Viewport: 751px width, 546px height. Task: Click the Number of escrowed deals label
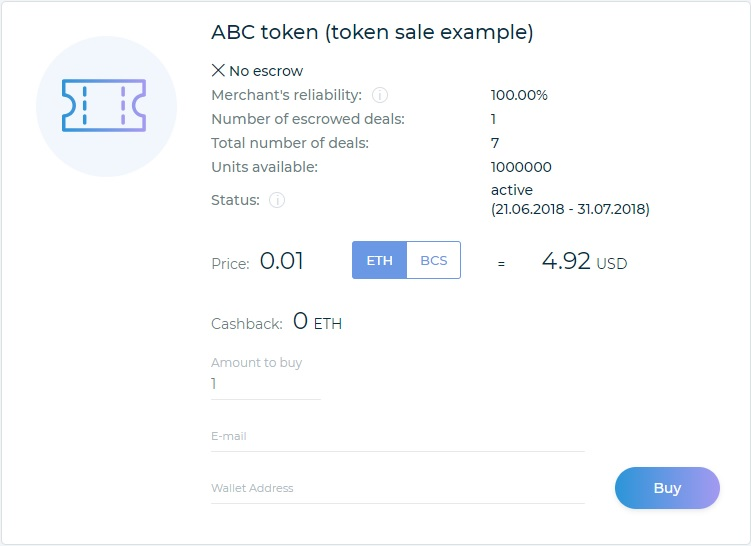pyautogui.click(x=301, y=119)
